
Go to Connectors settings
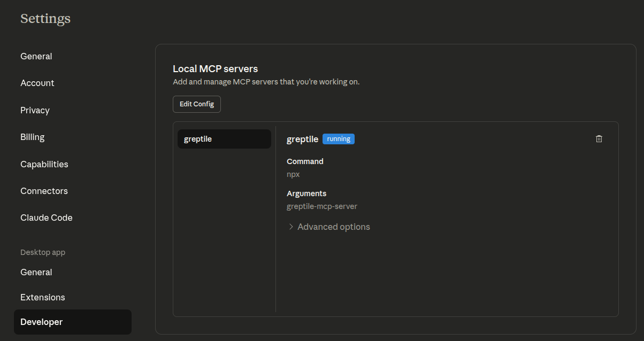point(44,191)
